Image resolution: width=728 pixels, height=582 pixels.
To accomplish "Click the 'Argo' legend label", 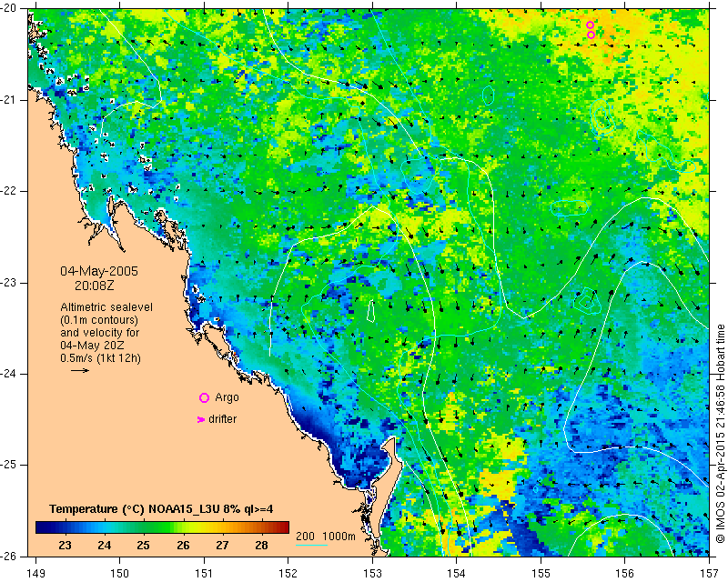I will [x=227, y=397].
